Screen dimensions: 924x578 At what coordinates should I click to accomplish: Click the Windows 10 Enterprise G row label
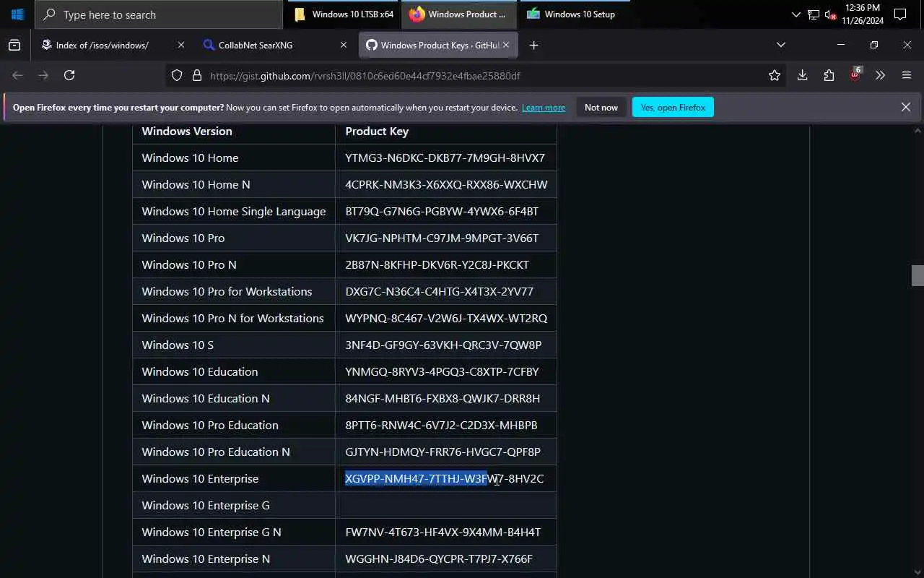tap(206, 505)
